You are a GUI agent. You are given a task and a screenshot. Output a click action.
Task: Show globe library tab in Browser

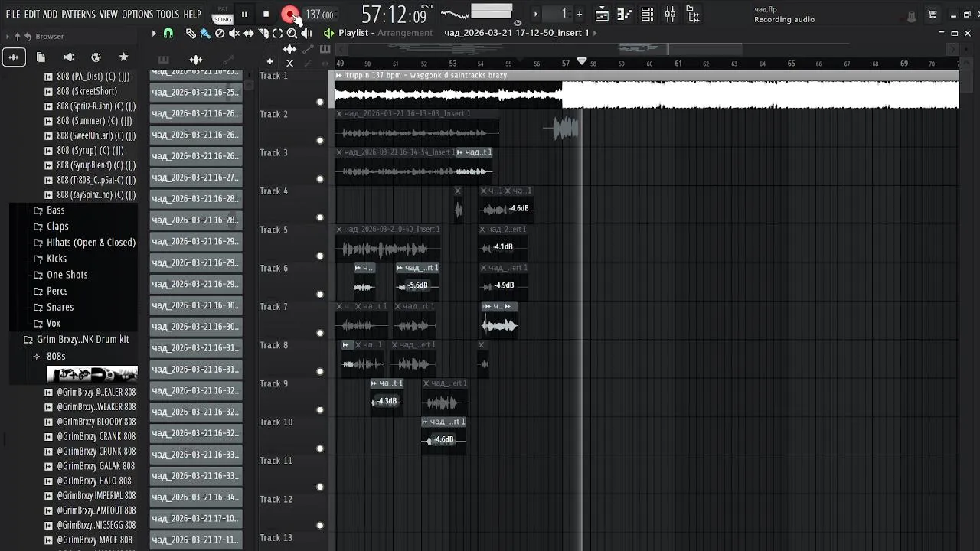coord(96,57)
